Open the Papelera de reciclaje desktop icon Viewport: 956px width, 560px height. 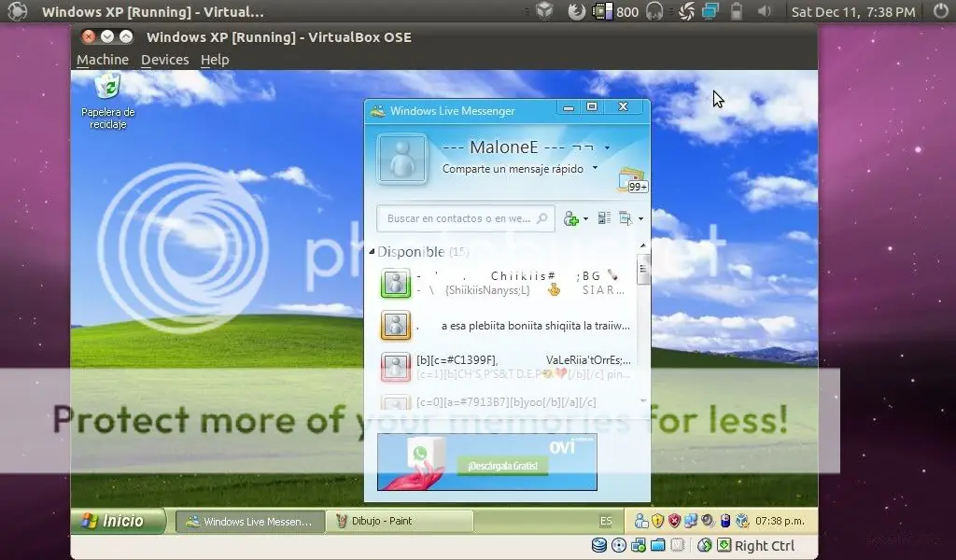(108, 101)
